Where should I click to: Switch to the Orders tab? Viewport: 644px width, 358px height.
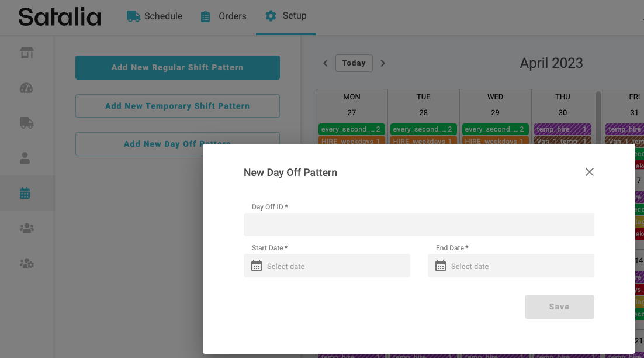223,16
